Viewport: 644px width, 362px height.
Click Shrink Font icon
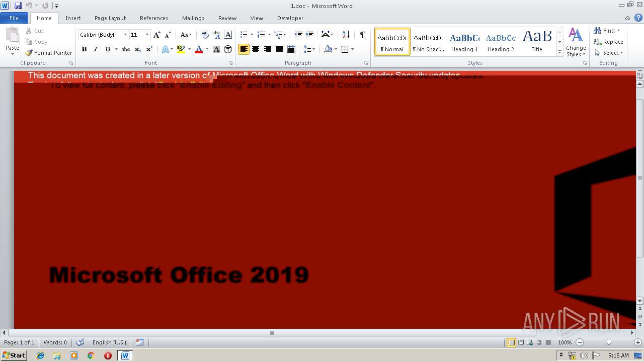tap(168, 35)
